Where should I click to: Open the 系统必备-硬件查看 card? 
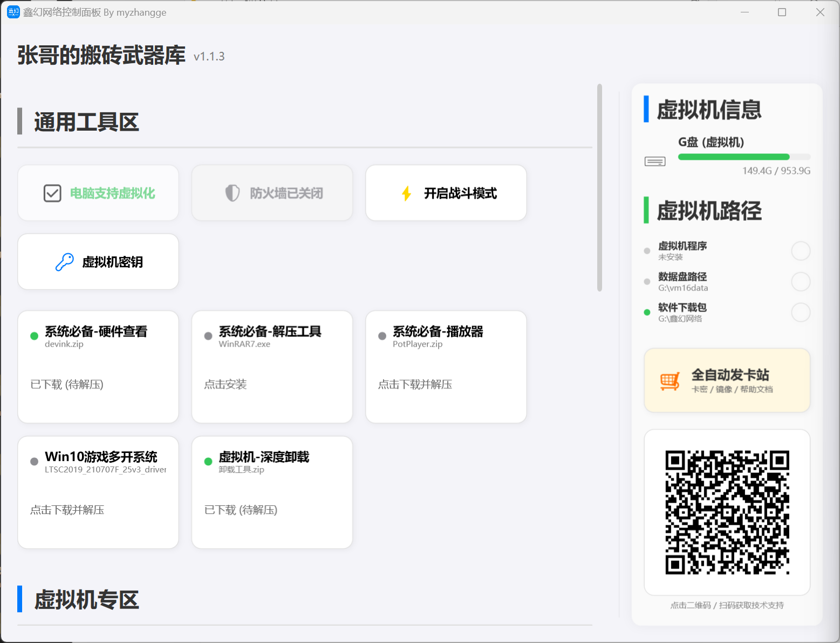pyautogui.click(x=98, y=367)
